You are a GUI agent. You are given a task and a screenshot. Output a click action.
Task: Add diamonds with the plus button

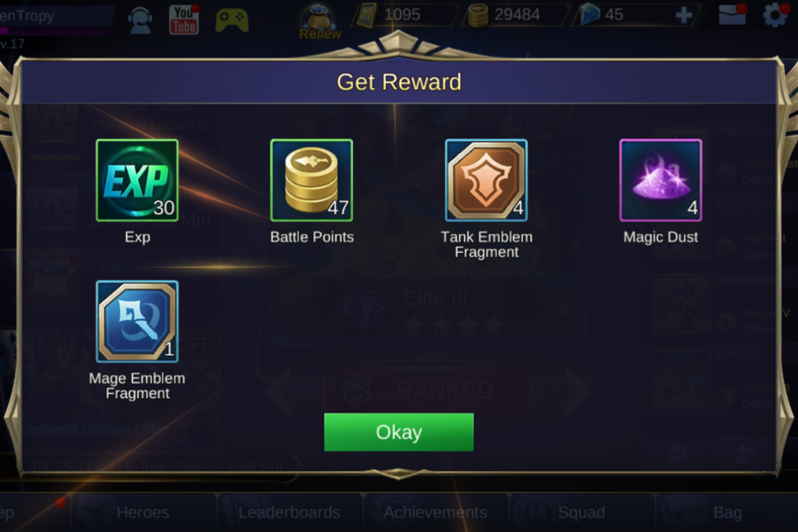point(684,15)
